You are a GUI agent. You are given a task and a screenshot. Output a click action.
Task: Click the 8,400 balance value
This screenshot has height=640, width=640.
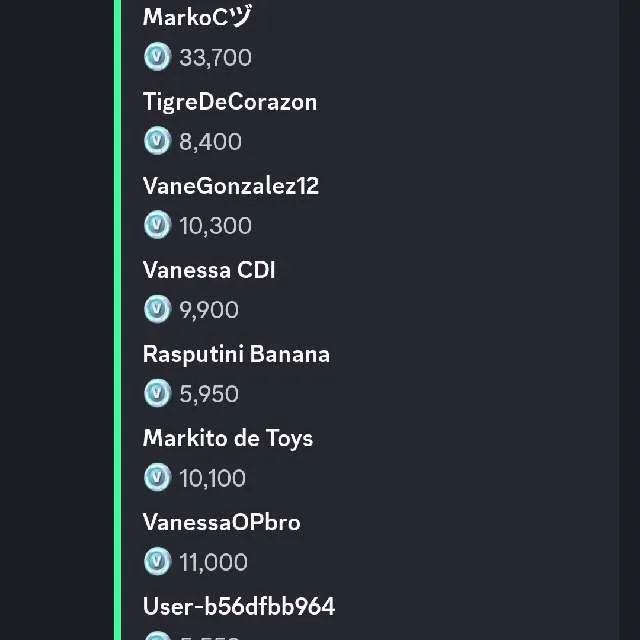[210, 142]
